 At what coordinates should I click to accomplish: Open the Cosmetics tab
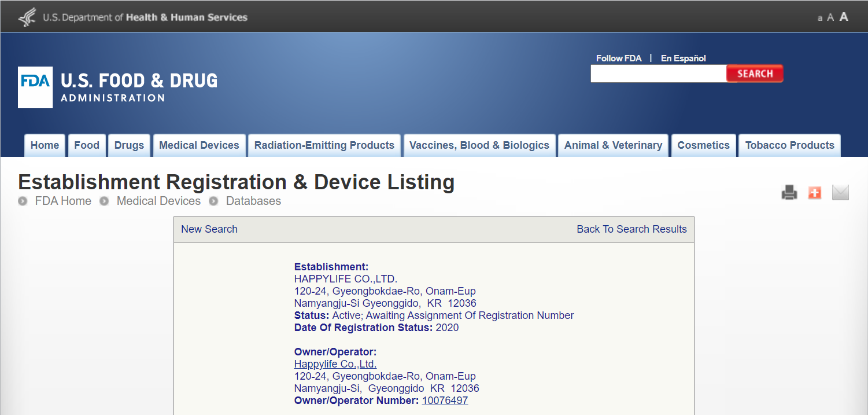pyautogui.click(x=704, y=145)
